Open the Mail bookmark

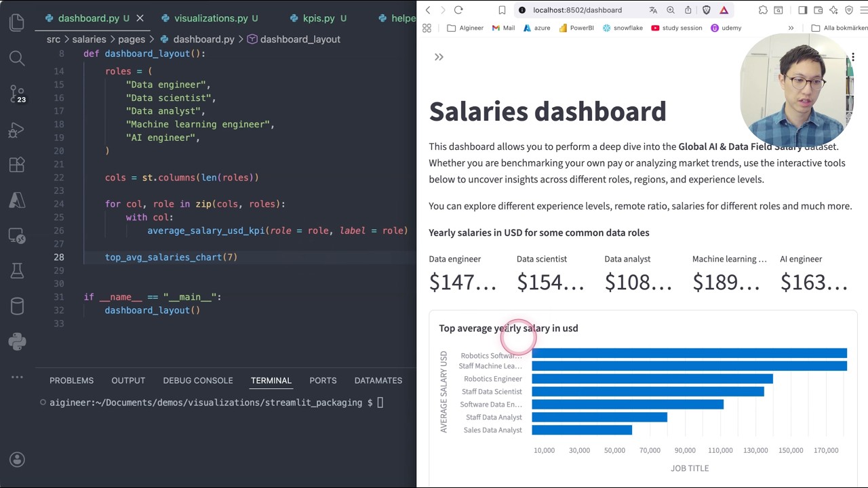coord(503,28)
